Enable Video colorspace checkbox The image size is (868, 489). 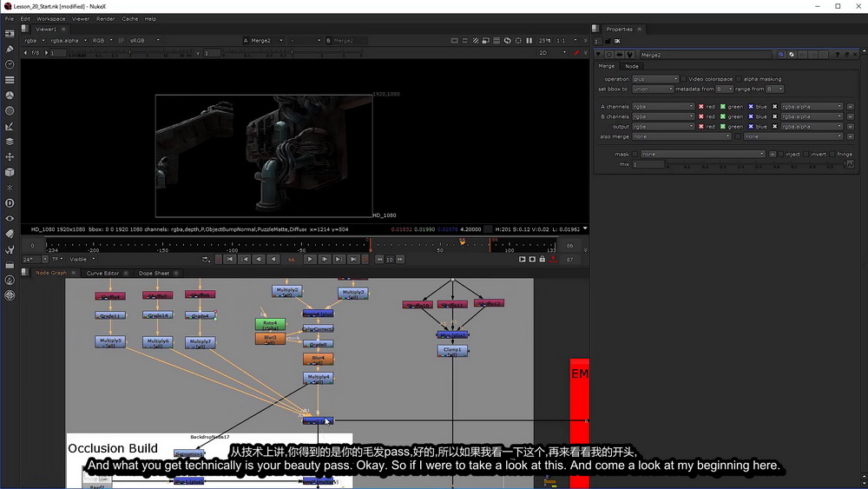684,79
